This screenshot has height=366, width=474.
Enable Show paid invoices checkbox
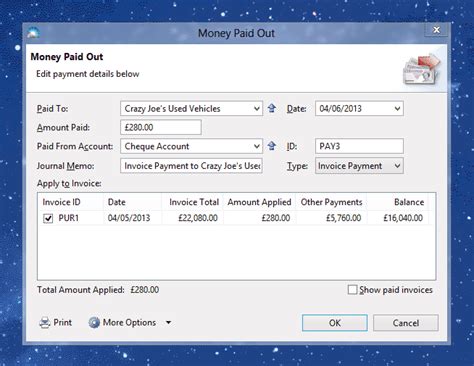click(352, 289)
